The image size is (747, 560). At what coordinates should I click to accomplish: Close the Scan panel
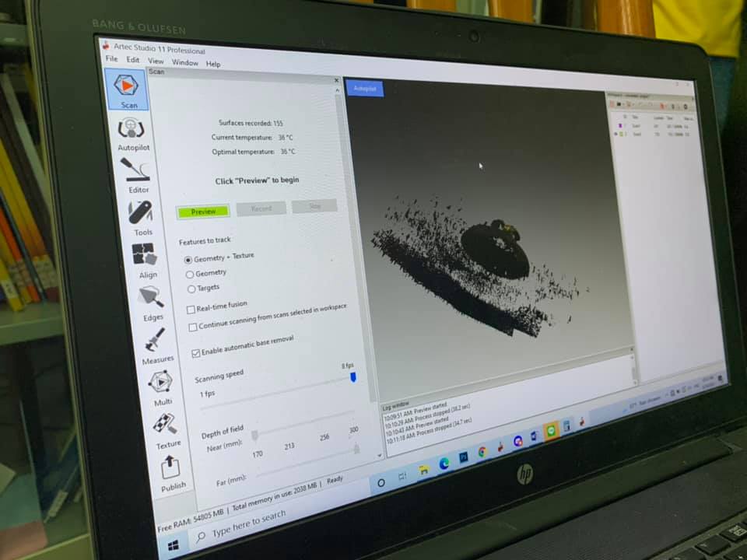(x=336, y=80)
